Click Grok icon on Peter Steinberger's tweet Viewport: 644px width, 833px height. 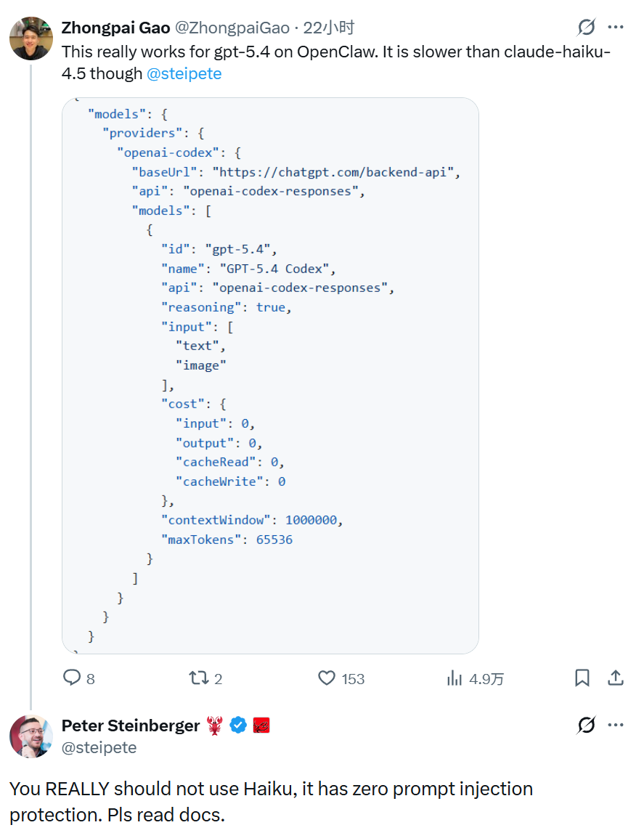[x=586, y=725]
